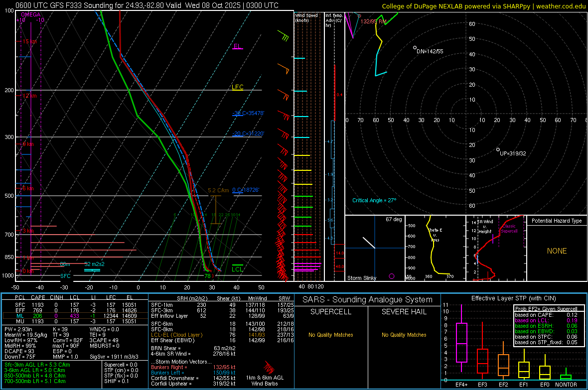Click the 'Critical Angle = 27°' text

pyautogui.click(x=374, y=200)
